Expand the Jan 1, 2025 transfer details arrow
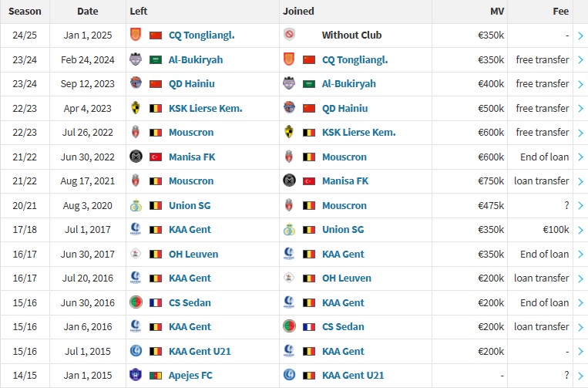The image size is (588, 388). pyautogui.click(x=580, y=35)
